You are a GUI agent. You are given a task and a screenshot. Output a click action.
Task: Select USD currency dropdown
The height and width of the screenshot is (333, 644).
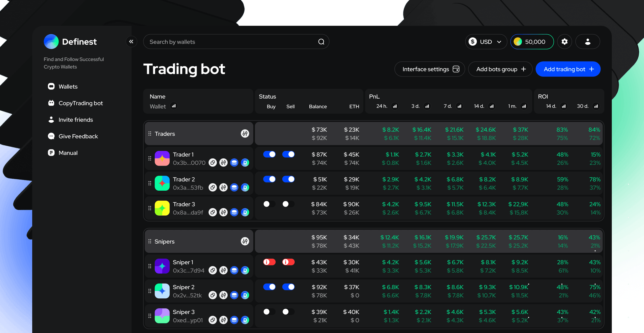coord(484,41)
